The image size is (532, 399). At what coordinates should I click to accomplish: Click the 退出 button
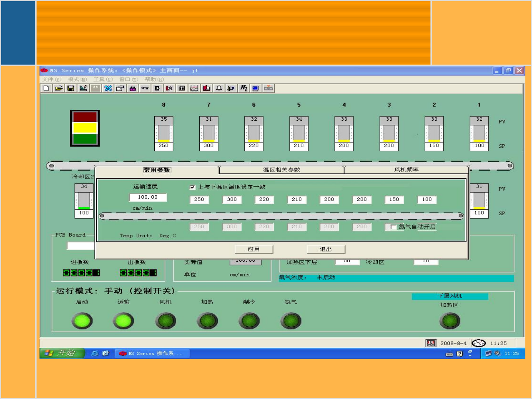tap(326, 249)
